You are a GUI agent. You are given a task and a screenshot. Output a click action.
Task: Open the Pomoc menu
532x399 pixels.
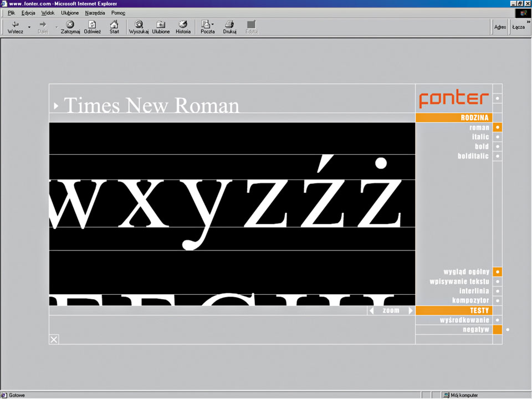118,13
